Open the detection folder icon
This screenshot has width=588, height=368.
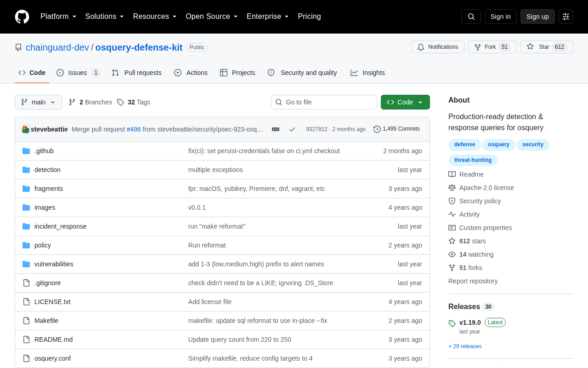tap(26, 170)
